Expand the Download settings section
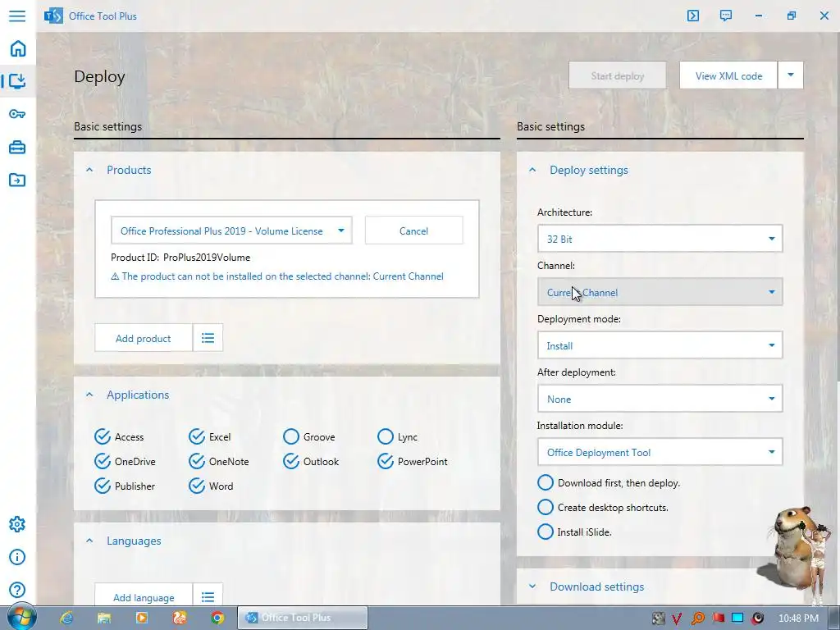Screen dimensions: 840x630 click(532, 587)
